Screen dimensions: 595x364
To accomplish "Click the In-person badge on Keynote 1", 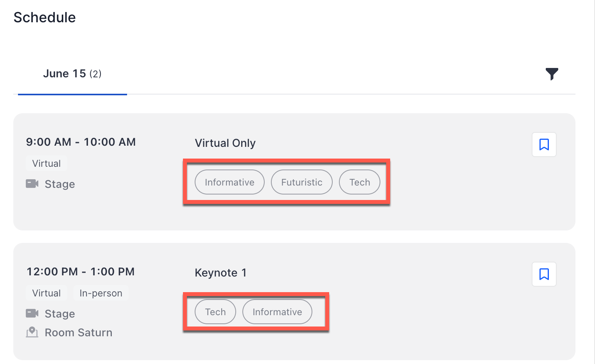I will 101,293.
